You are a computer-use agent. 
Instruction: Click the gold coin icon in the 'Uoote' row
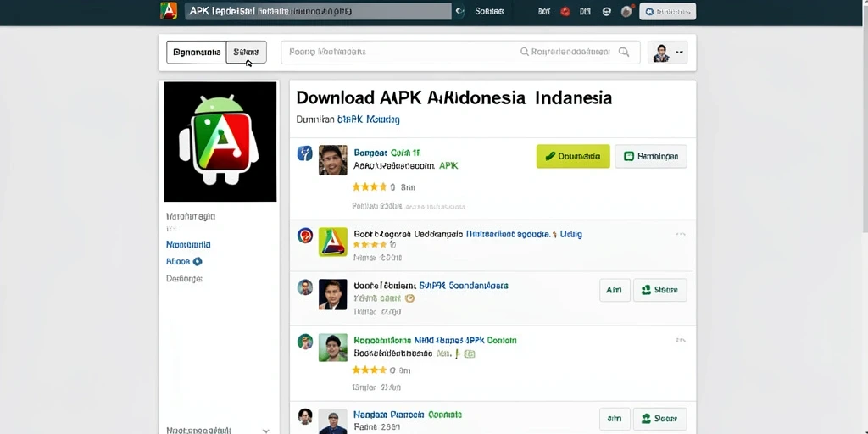[x=409, y=298]
